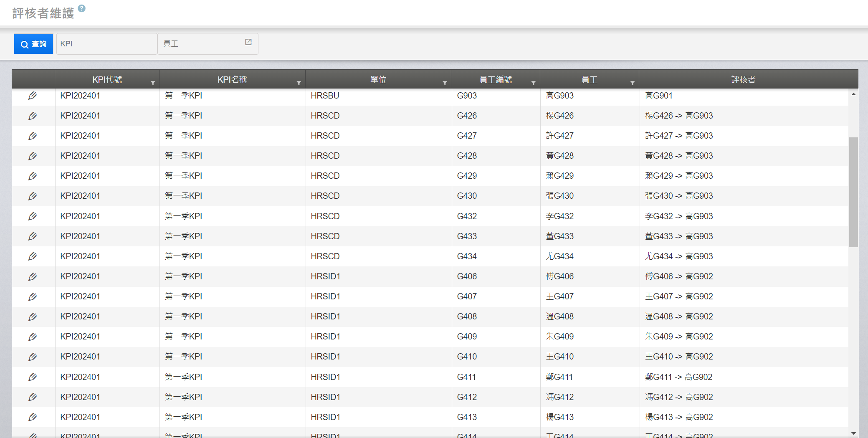Click edit pencil for employee G434
This screenshot has width=868, height=438.
33,256
